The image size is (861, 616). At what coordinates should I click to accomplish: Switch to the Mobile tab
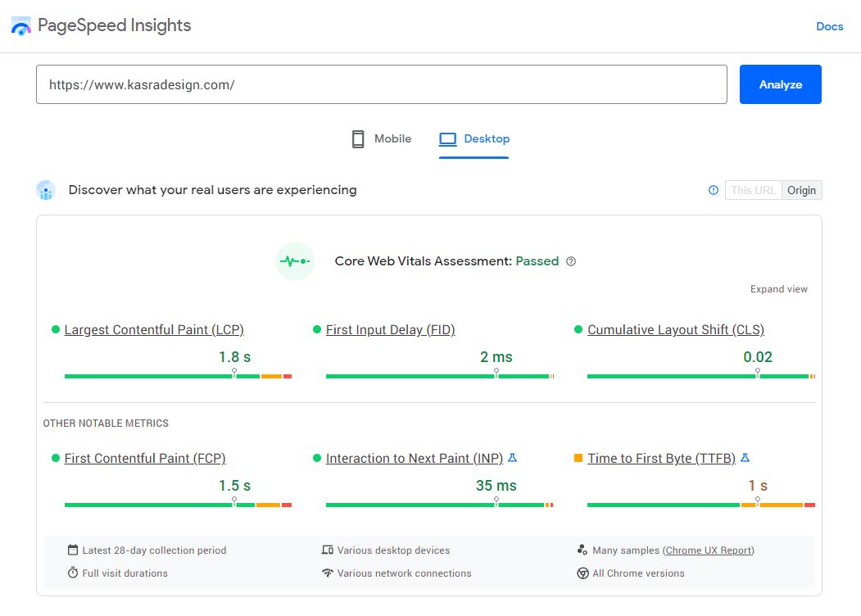tap(380, 138)
